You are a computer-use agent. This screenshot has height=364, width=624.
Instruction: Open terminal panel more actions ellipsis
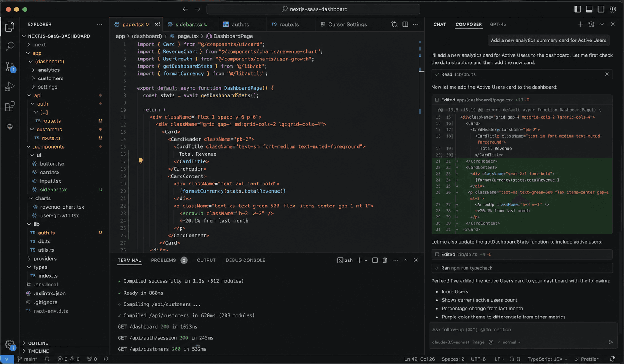(x=395, y=260)
